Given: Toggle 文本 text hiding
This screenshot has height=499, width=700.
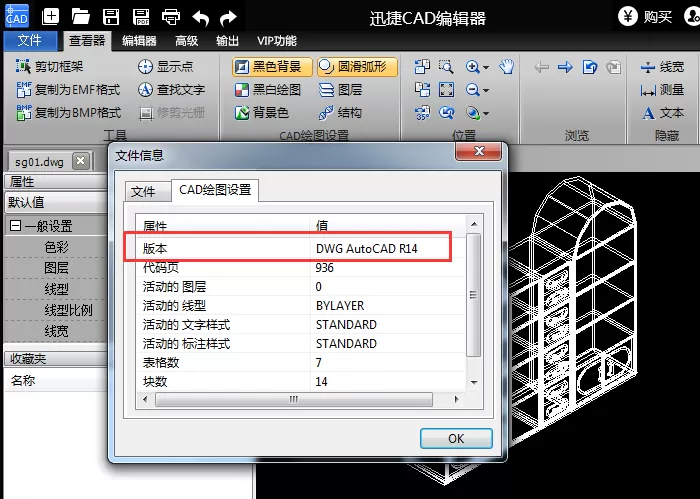Looking at the screenshot, I should 663,113.
